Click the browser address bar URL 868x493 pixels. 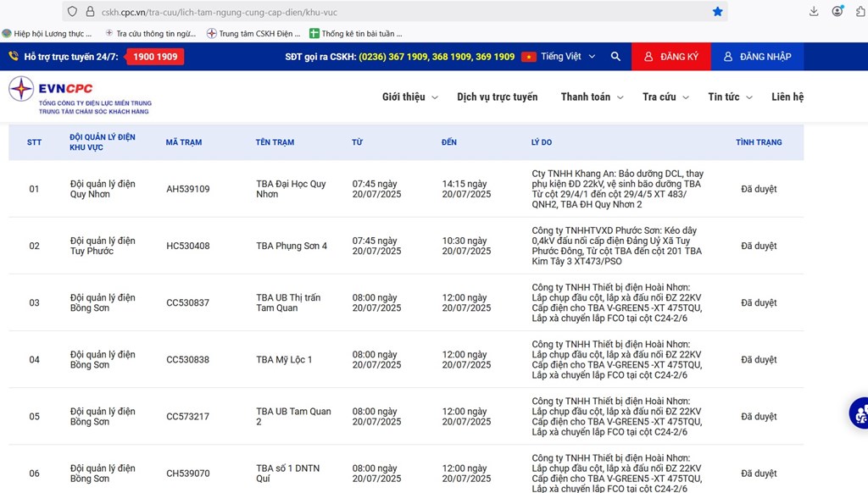click(x=220, y=12)
